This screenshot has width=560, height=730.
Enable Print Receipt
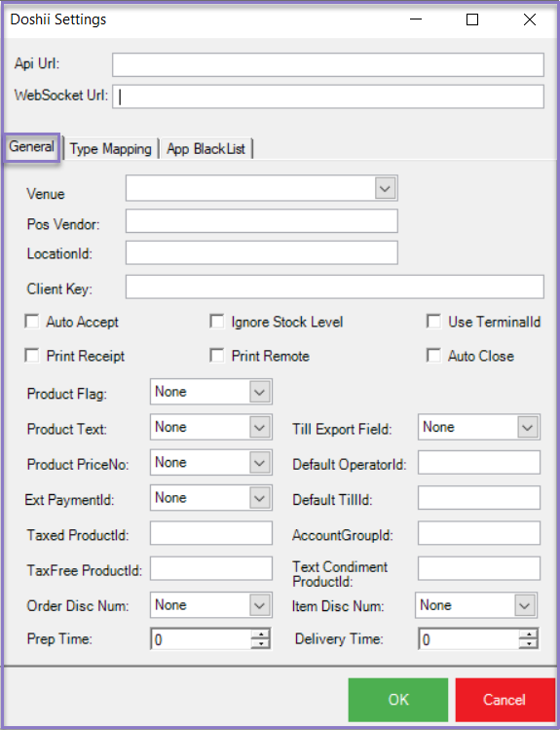(32, 356)
